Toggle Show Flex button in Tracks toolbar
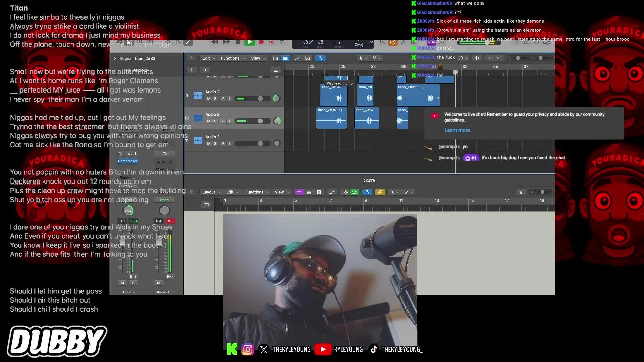644x362 pixels. tap(308, 58)
